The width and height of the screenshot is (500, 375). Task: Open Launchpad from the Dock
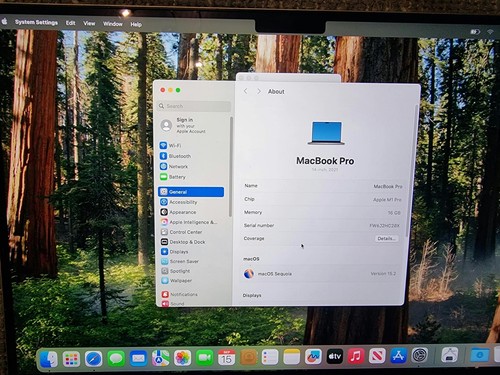coord(71,359)
